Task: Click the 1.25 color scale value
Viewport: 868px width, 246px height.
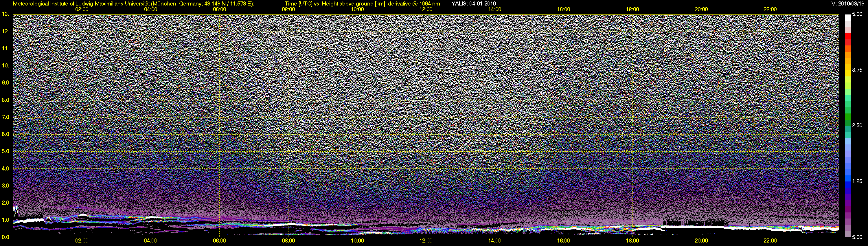Action: 857,181
